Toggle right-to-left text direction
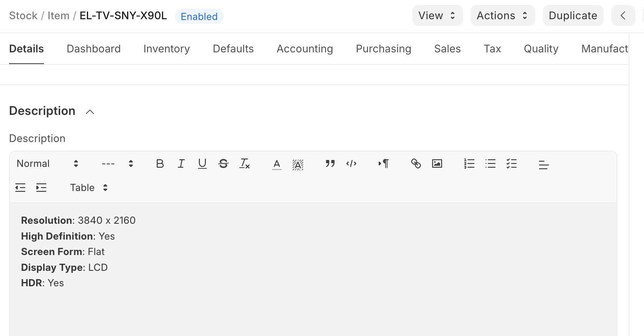Screen dimensions: 644x336 point(384,163)
